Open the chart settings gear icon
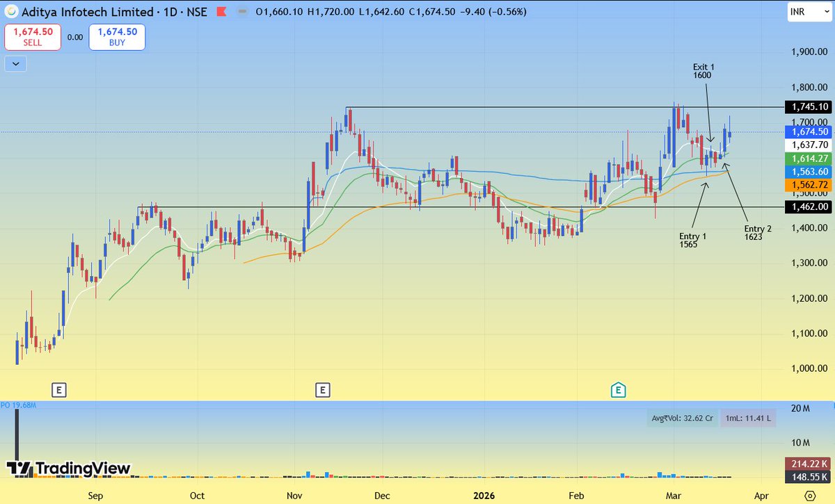This screenshot has width=835, height=504. coord(809,496)
